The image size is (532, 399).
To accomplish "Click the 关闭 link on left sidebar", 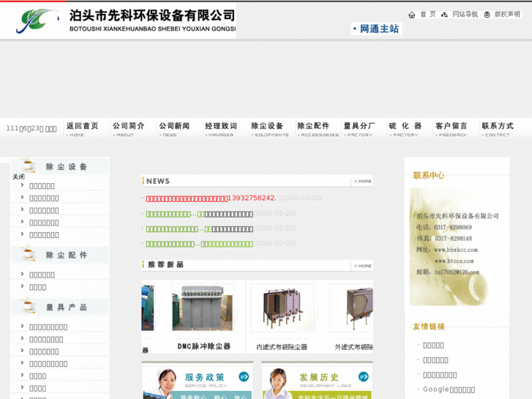I will 18,176.
